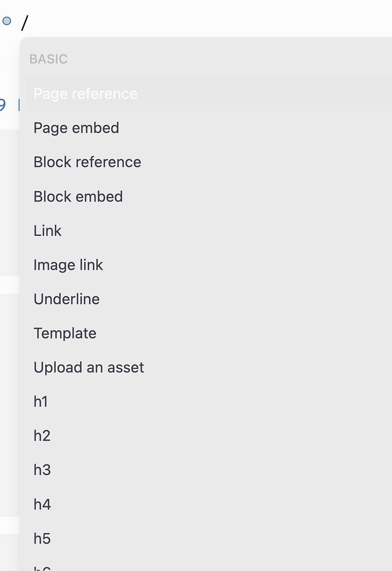Select the 'Page reference' command

(85, 94)
